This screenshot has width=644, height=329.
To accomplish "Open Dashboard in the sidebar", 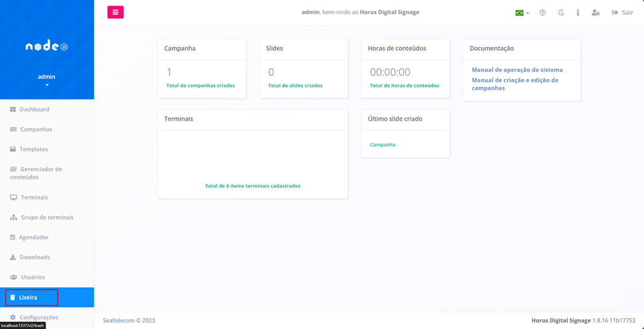I will [x=34, y=109].
